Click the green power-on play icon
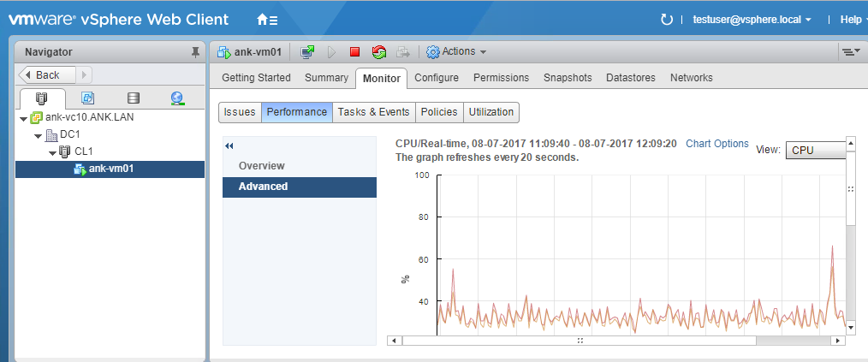The image size is (868, 362). pyautogui.click(x=331, y=52)
